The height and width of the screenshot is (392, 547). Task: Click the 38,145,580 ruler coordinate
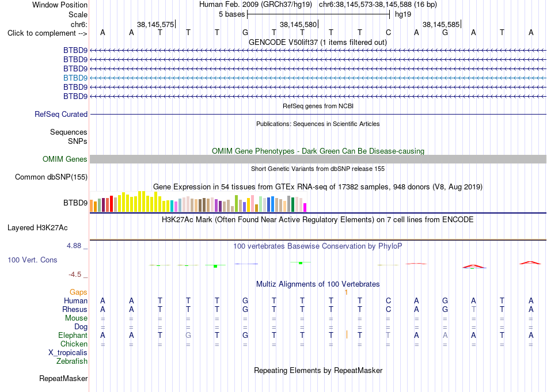point(298,24)
